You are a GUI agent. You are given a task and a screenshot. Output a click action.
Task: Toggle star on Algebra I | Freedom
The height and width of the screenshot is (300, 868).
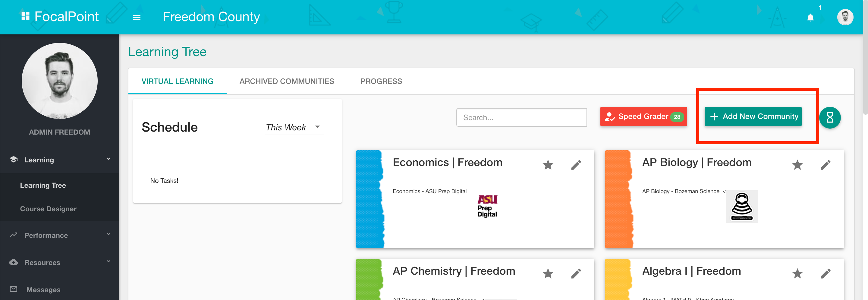[x=797, y=273]
